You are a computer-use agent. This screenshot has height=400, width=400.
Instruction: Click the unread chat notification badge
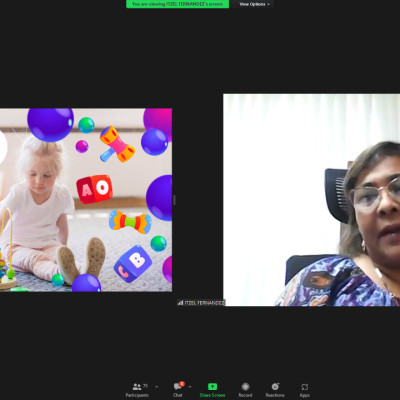[182, 384]
